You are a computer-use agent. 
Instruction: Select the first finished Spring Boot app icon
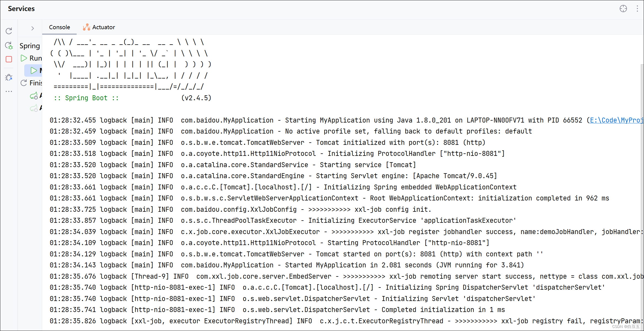click(34, 96)
